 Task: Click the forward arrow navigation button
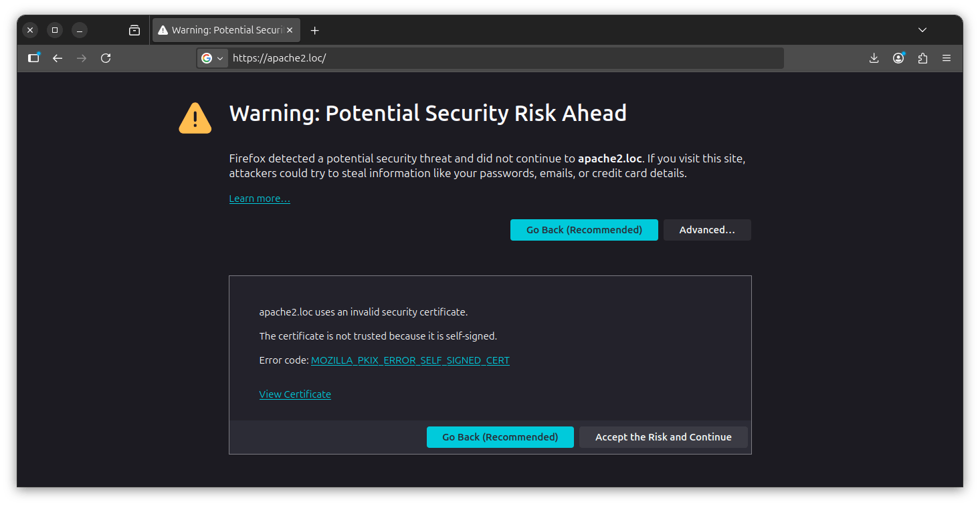point(82,58)
